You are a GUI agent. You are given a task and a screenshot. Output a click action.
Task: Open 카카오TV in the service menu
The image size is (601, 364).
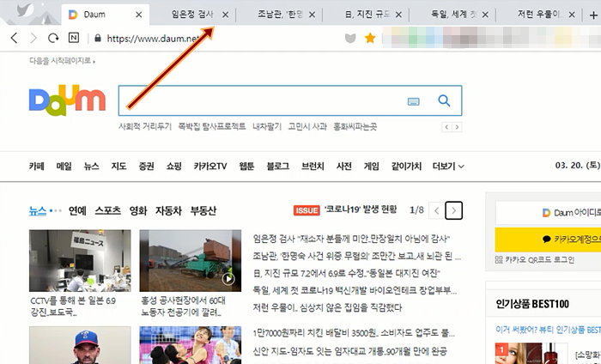pos(210,166)
